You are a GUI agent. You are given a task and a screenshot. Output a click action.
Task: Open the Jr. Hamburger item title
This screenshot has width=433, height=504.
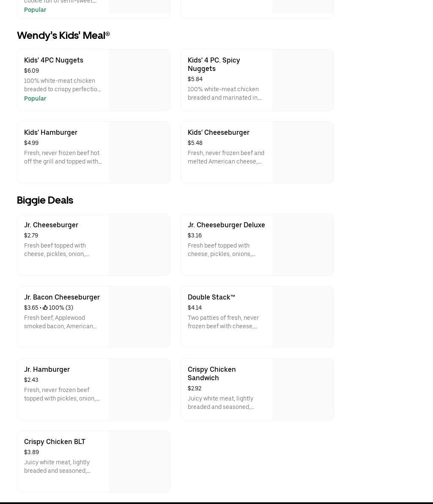tap(47, 370)
